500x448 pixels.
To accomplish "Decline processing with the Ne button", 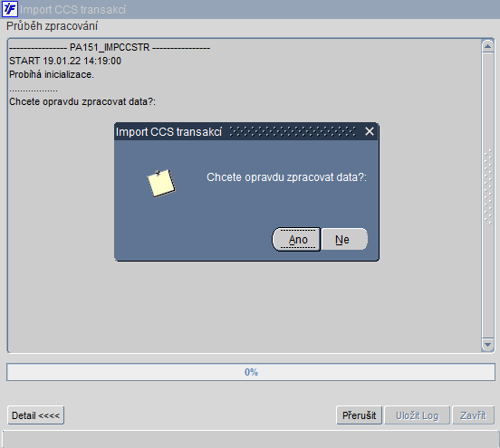I will coord(344,239).
